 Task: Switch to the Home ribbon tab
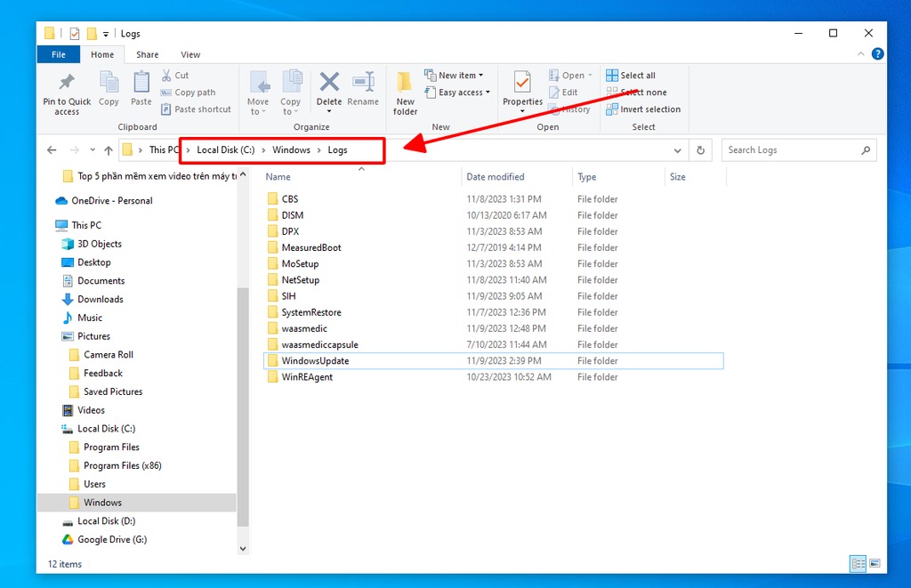pyautogui.click(x=102, y=54)
